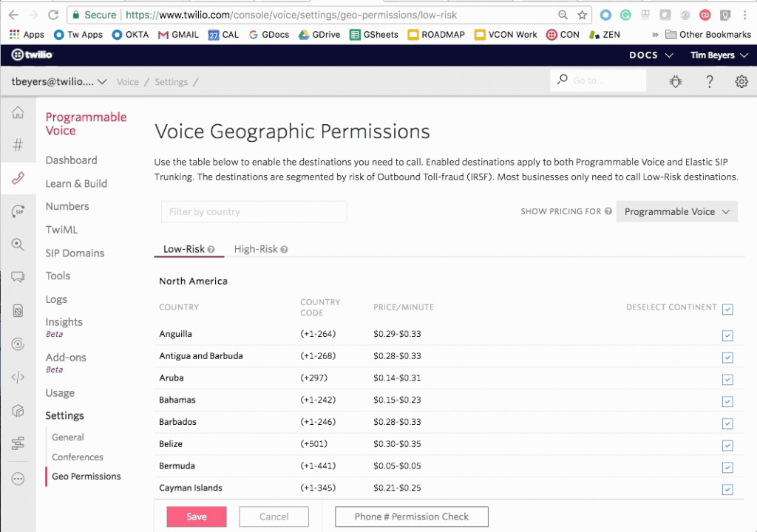Open the help question mark icon
The height and width of the screenshot is (532, 757).
click(x=709, y=81)
